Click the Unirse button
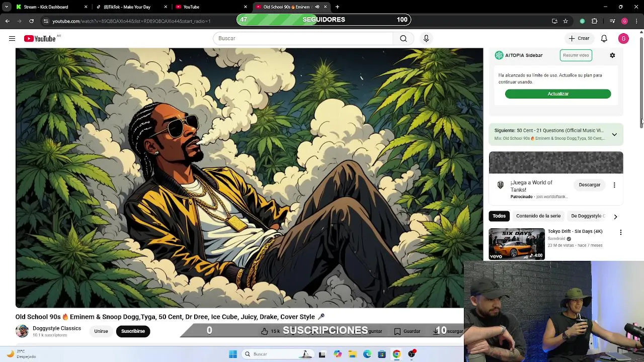This screenshot has height=362, width=644. (101, 331)
